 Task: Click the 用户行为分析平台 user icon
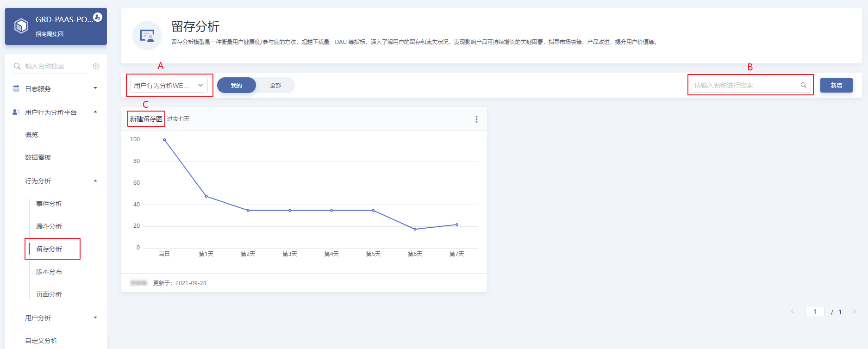click(16, 112)
